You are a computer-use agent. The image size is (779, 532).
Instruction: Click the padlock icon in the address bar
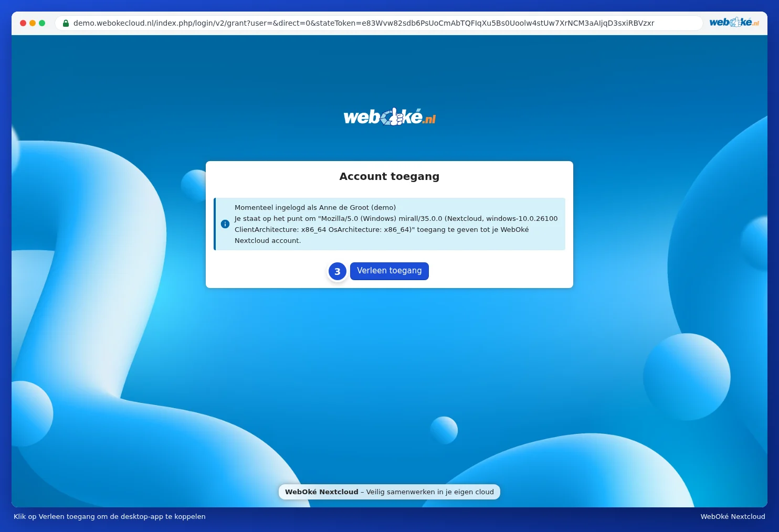pos(66,23)
